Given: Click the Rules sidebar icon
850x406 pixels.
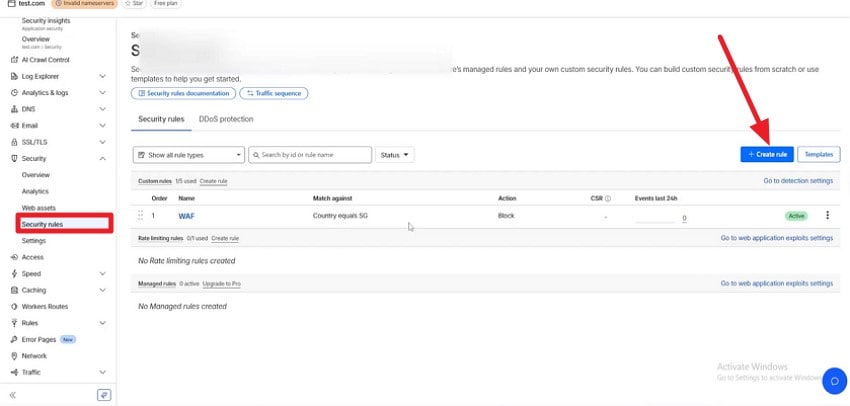Looking at the screenshot, I should 15,323.
